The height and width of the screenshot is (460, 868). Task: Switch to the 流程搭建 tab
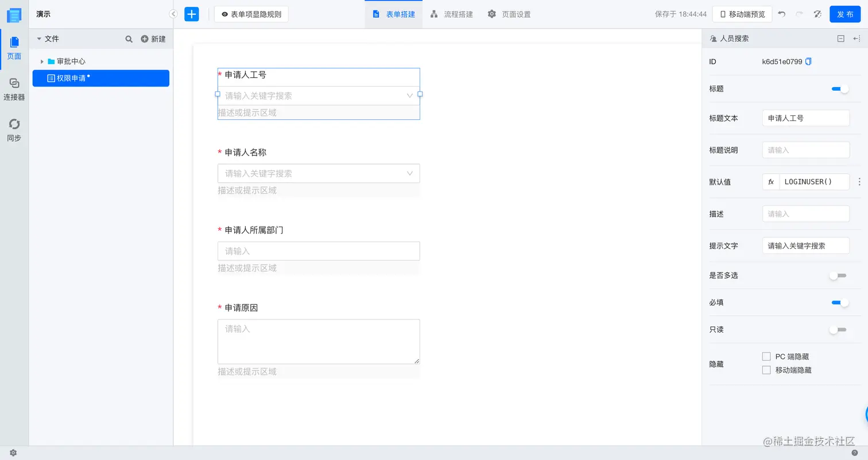coord(452,14)
